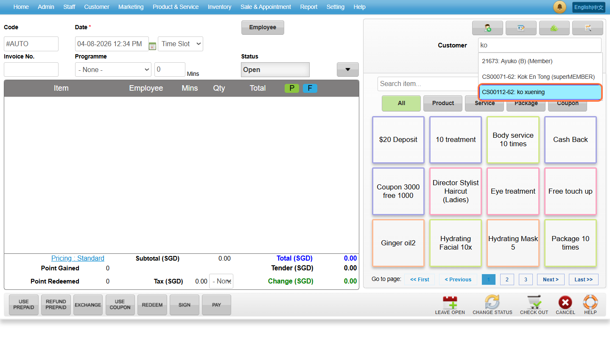Expand the status arrow dropdown button
This screenshot has height=364, width=610.
click(348, 69)
